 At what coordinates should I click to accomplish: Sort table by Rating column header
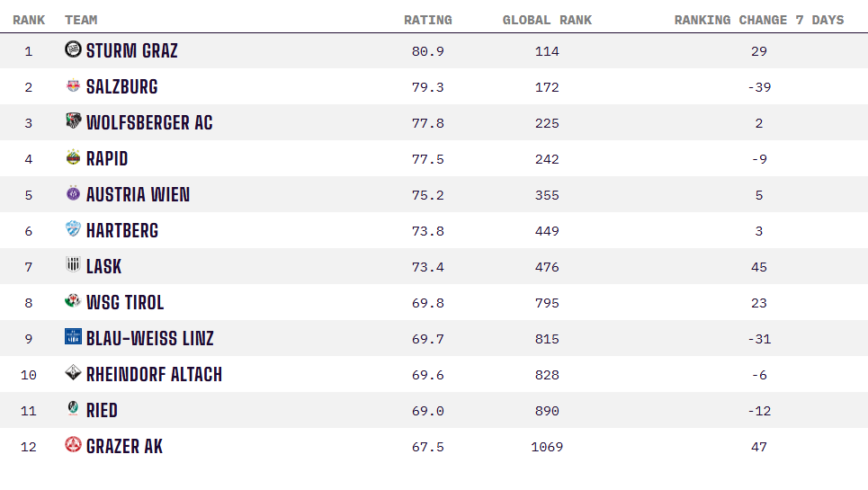427,20
